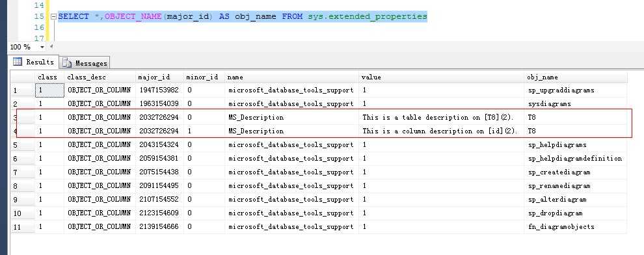Click the value column header

[x=442, y=77]
